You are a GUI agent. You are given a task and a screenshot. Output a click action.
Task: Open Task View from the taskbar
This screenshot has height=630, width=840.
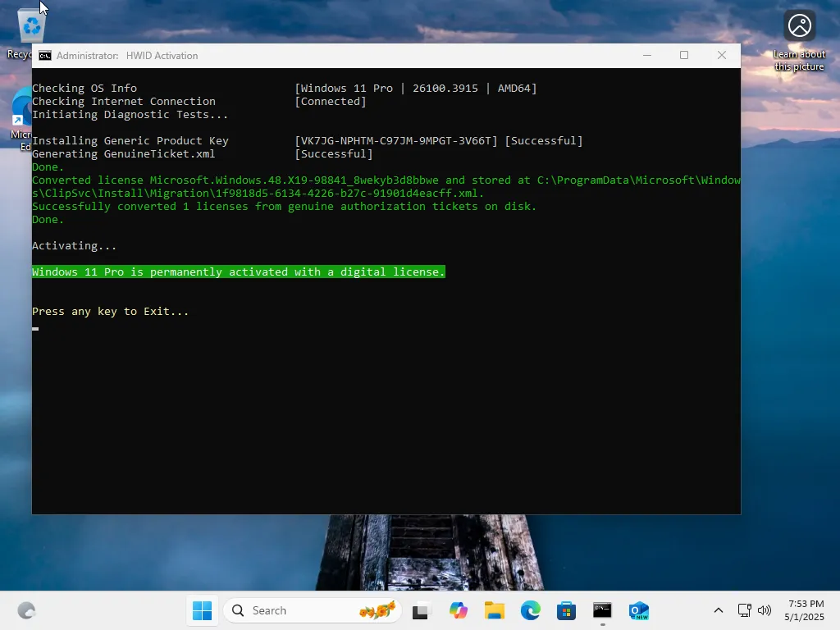(421, 610)
